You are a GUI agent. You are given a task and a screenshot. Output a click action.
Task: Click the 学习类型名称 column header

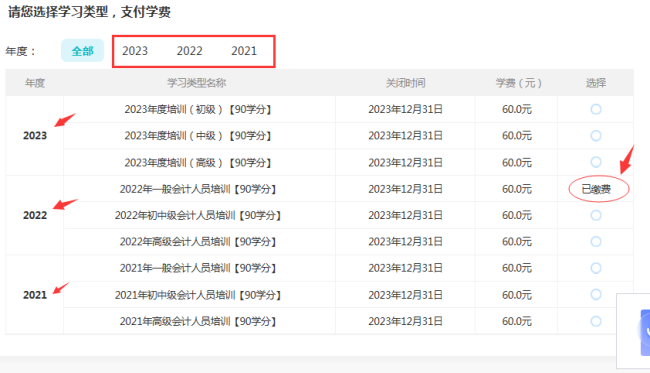click(196, 83)
